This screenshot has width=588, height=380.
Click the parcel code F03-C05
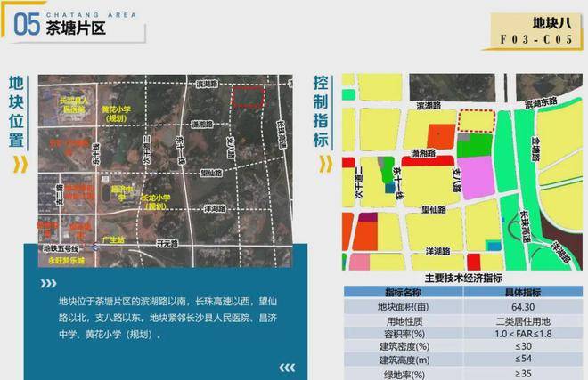coord(536,39)
